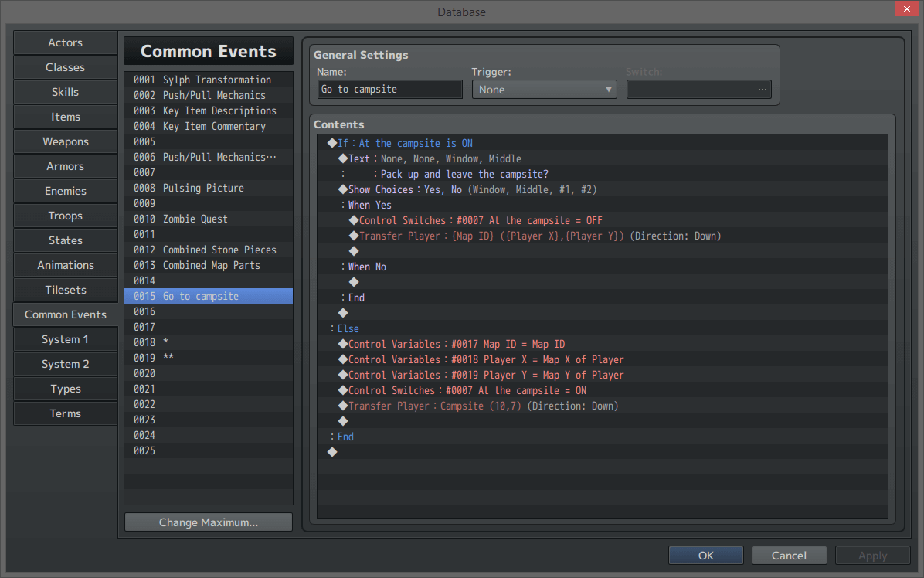Select the 'When No' branch line

(603, 267)
